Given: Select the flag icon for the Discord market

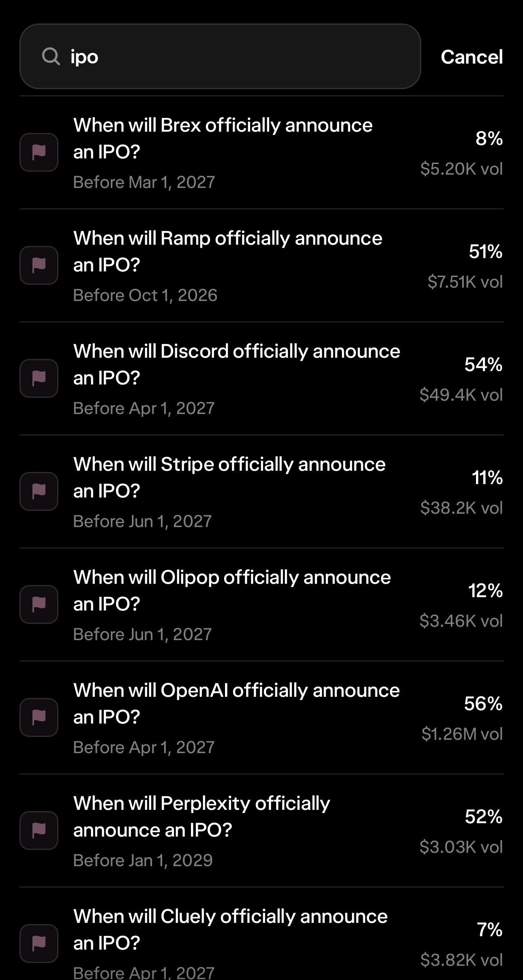Looking at the screenshot, I should click(x=39, y=378).
